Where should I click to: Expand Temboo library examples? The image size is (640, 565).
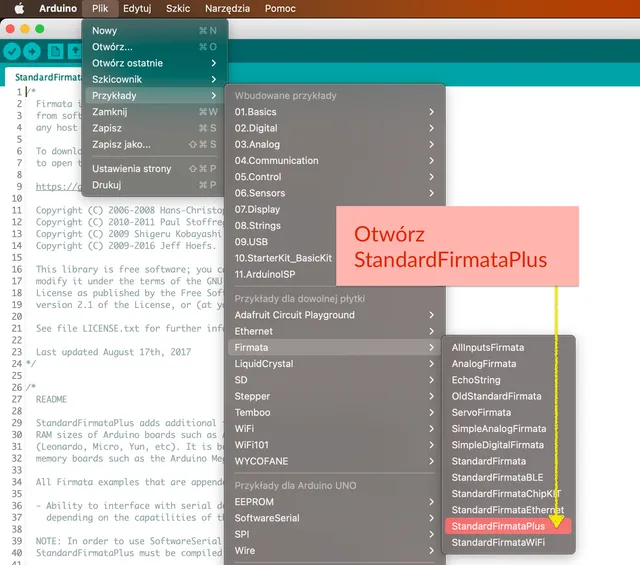pos(334,412)
